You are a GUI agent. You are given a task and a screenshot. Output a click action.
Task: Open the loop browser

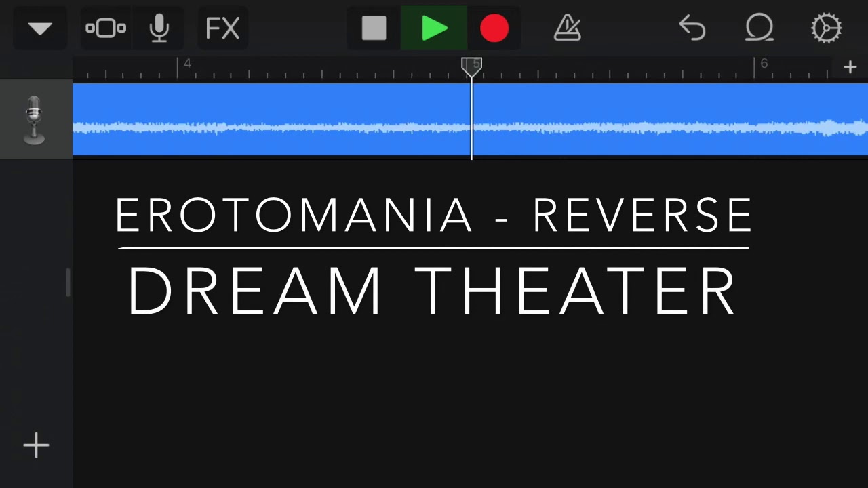(759, 28)
